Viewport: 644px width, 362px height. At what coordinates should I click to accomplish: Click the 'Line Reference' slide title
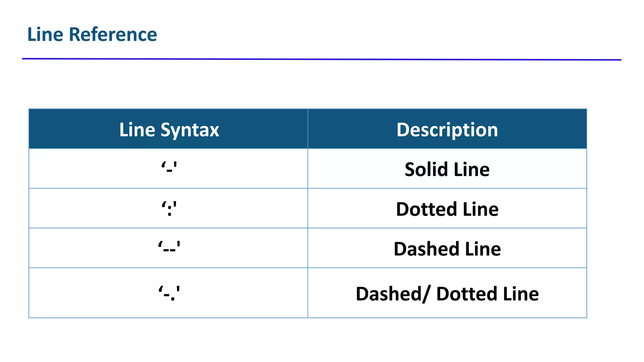click(92, 34)
